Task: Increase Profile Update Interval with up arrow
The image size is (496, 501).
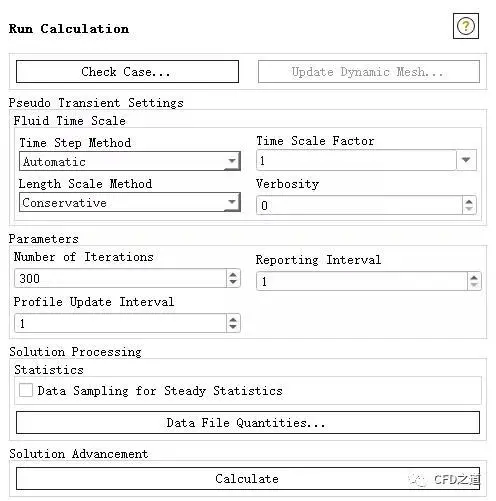Action: click(x=233, y=319)
